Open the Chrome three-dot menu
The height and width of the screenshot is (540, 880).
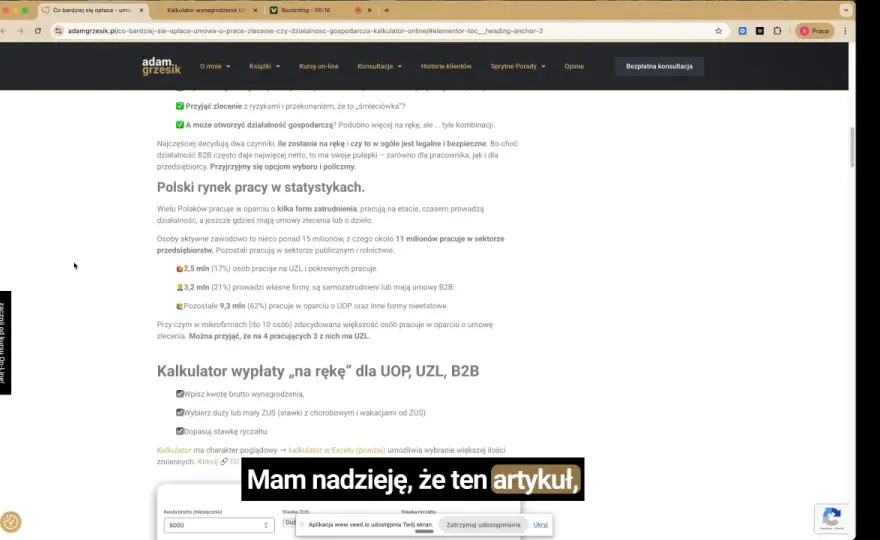pos(845,31)
